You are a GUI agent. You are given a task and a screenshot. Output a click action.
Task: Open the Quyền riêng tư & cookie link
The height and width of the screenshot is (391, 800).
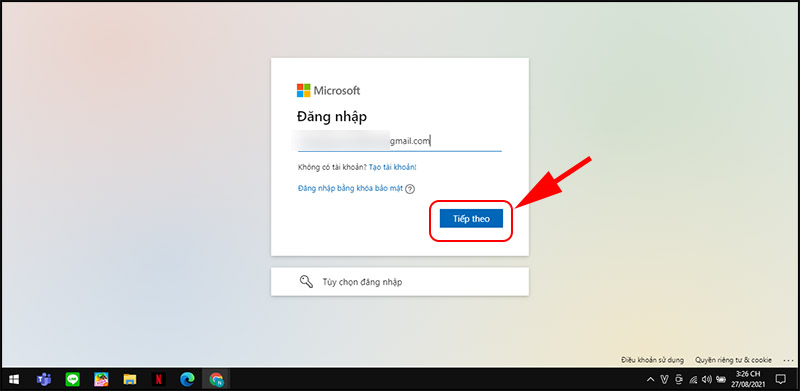pyautogui.click(x=733, y=360)
